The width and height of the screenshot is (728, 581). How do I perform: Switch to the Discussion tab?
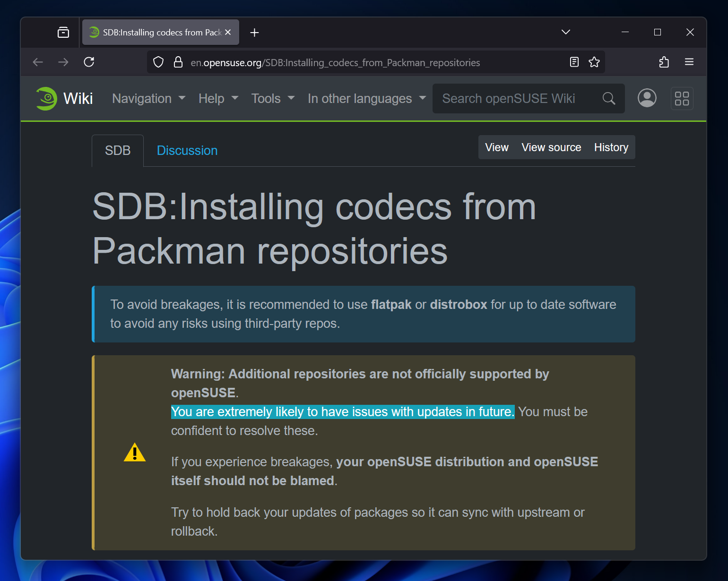click(x=187, y=151)
